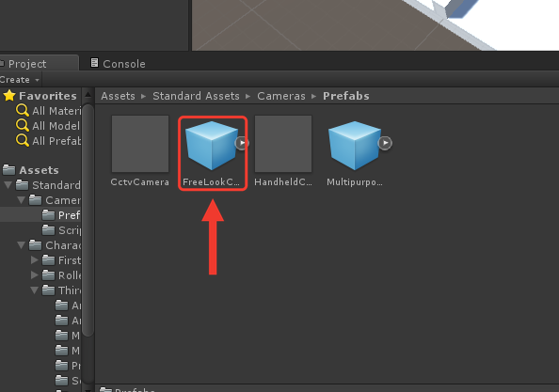Click the Multipurpo... file name label
The width and height of the screenshot is (559, 392).
tap(355, 182)
